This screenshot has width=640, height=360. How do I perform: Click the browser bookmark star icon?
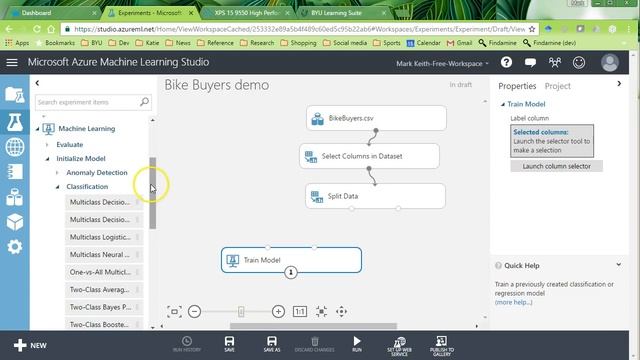[x=532, y=29]
